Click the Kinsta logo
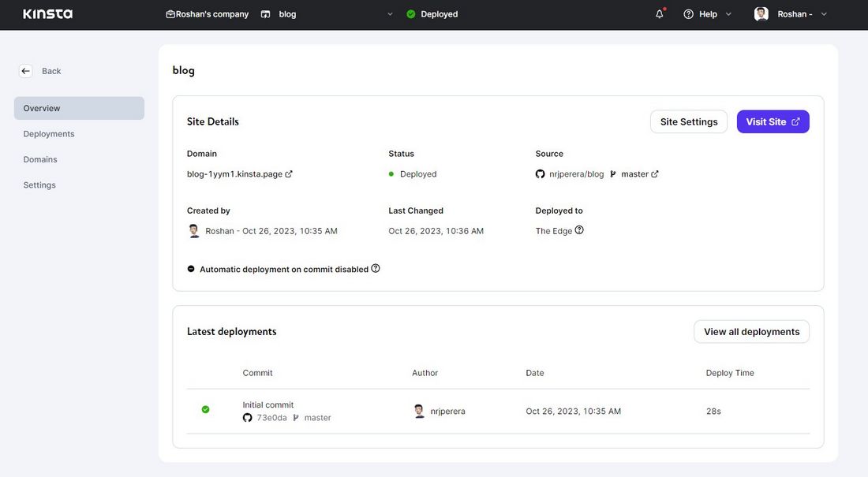This screenshot has height=477, width=868. [47, 14]
